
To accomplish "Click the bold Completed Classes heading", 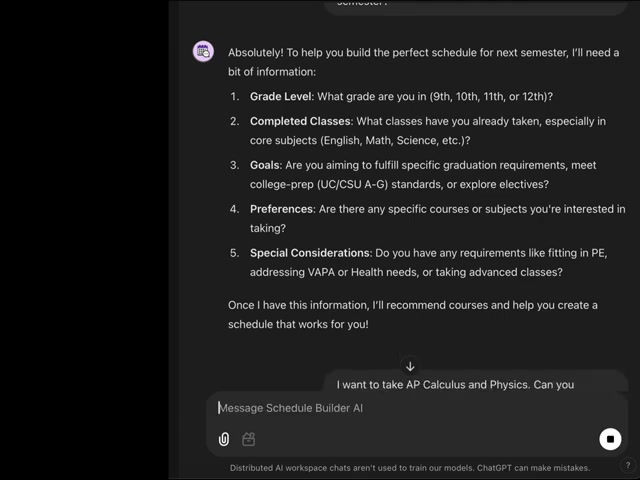I will 300,121.
